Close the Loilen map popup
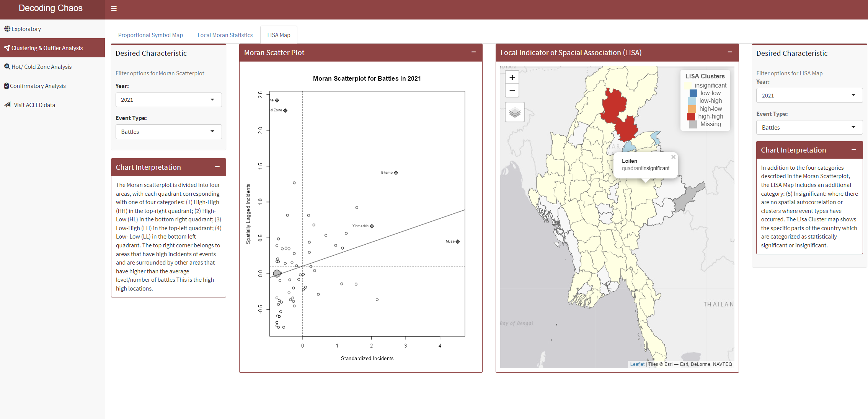 pos(673,157)
